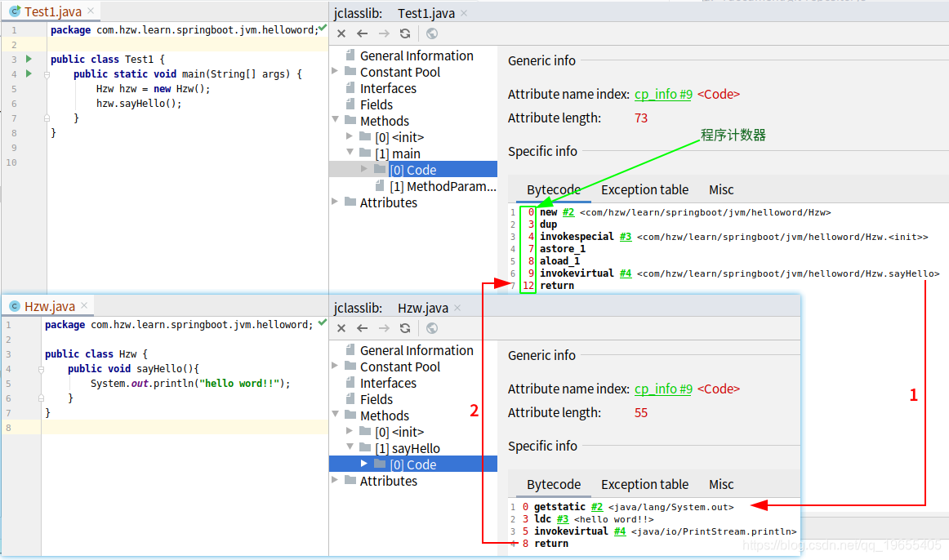Screen dimensions: 949x560
Task: Select the [0] Code node under sayHello
Action: [x=413, y=464]
